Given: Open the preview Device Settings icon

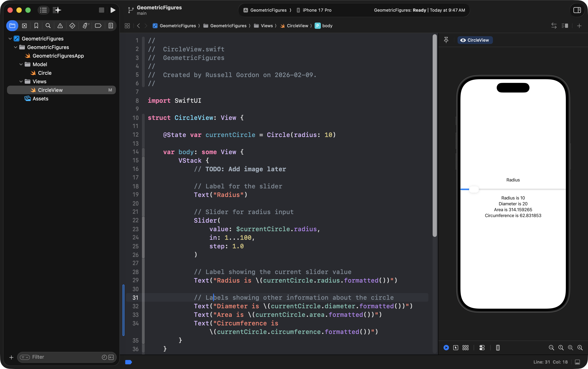Looking at the screenshot, I should (x=482, y=348).
